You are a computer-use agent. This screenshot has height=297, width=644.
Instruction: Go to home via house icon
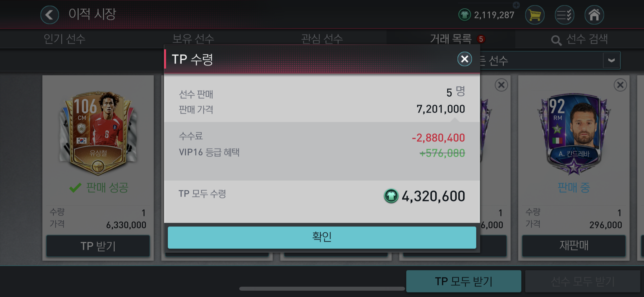point(594,15)
